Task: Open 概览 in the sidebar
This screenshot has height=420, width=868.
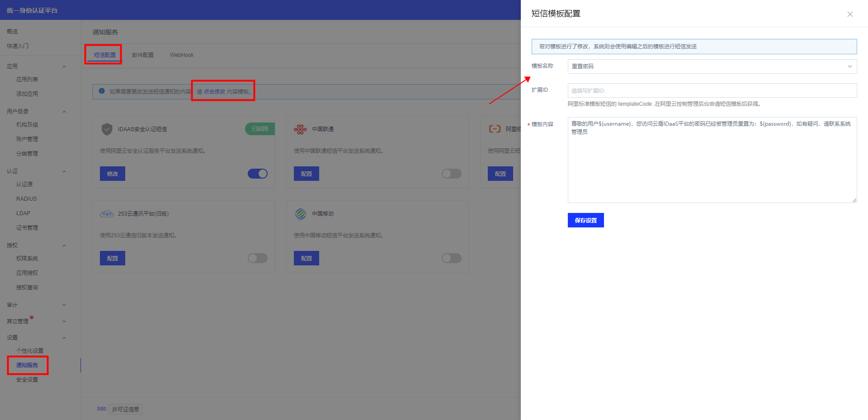Action: point(12,32)
